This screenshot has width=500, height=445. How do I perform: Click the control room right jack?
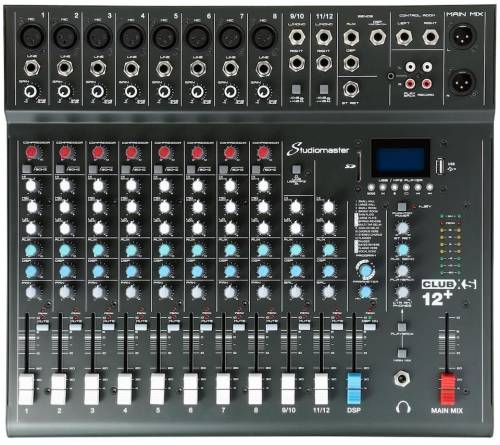(x=430, y=37)
